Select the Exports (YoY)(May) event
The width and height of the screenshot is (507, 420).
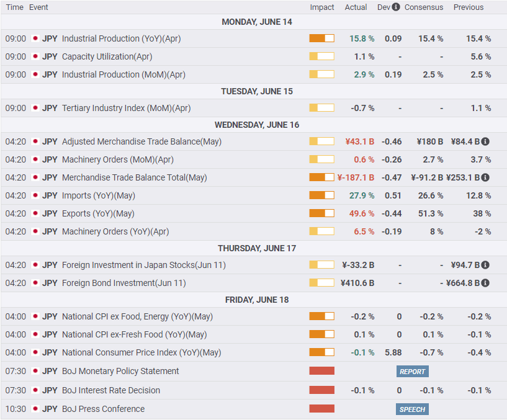(98, 213)
